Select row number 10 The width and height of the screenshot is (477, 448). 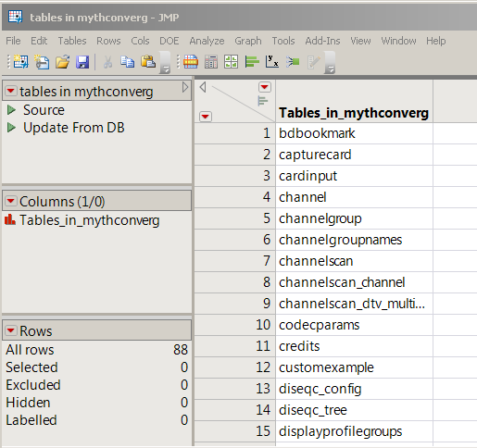coord(235,325)
